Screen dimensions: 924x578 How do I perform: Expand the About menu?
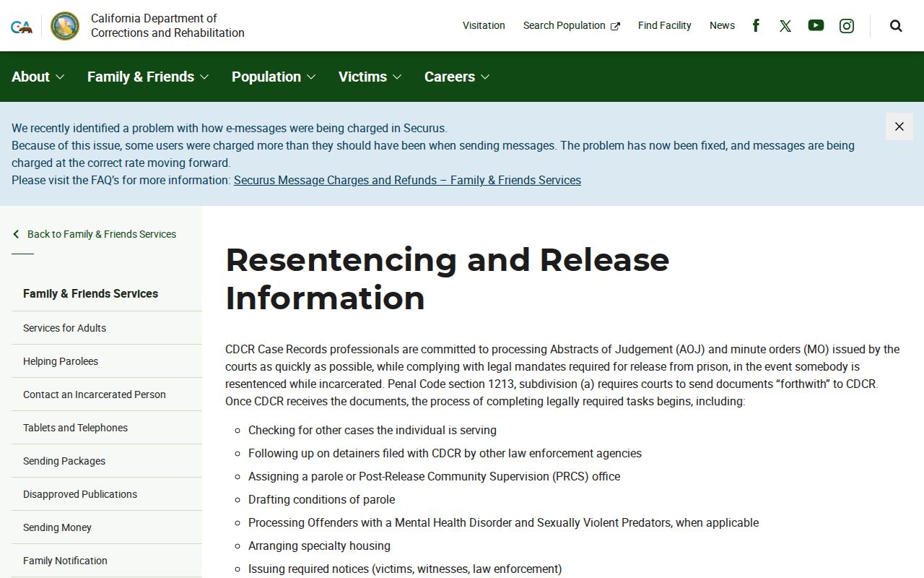click(x=38, y=77)
